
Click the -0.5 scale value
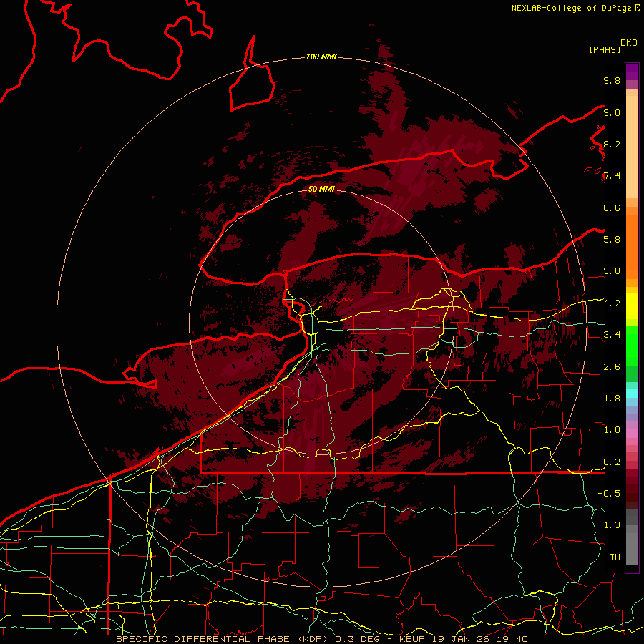point(609,493)
